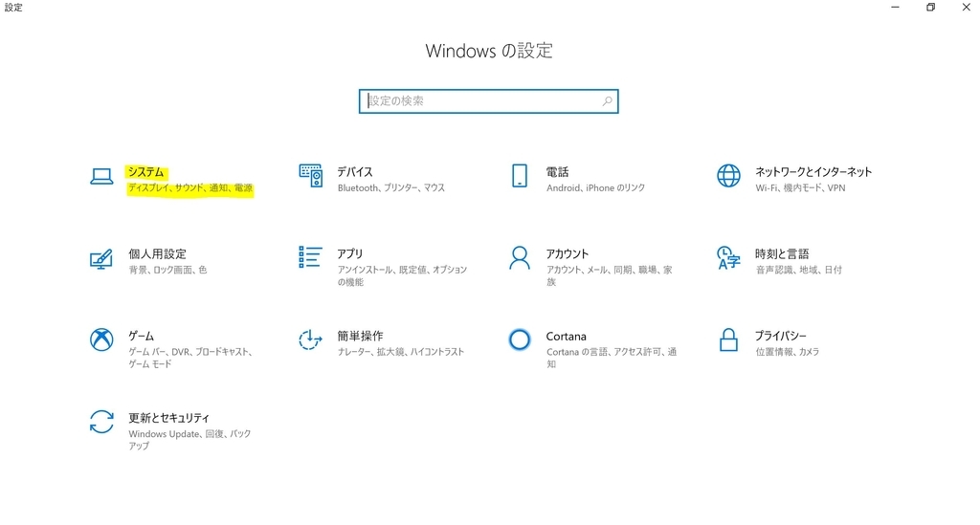Select the 更新とセキュリティ category title
The image size is (980, 525).
[168, 418]
